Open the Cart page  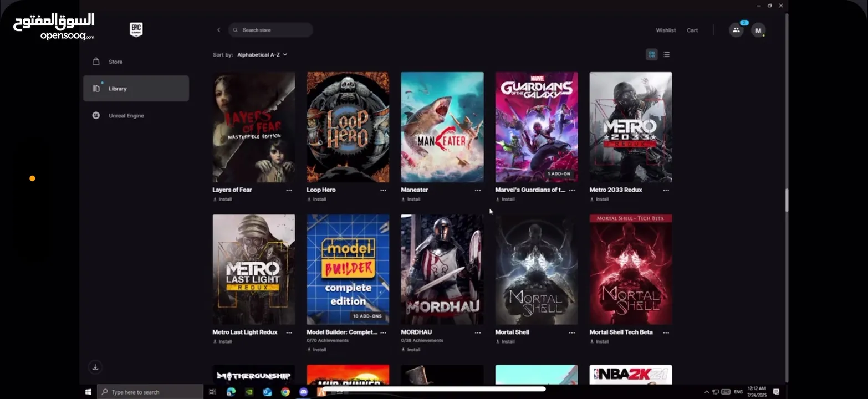pos(692,30)
